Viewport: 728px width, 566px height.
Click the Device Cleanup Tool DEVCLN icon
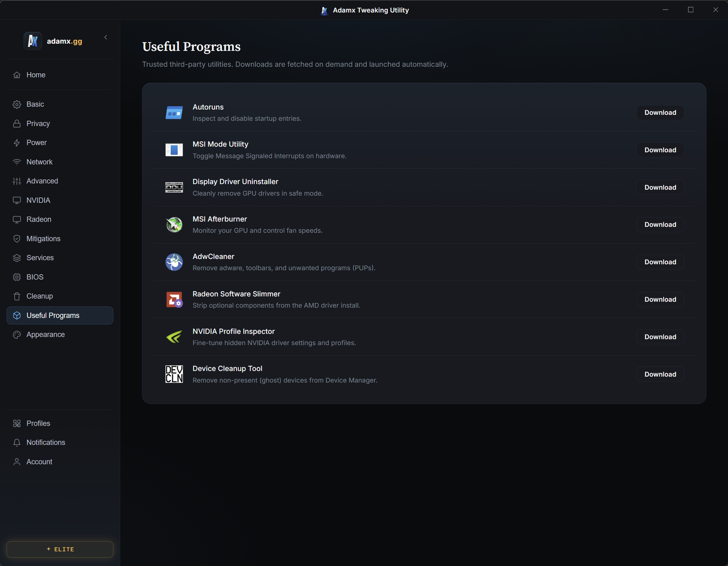coord(174,374)
